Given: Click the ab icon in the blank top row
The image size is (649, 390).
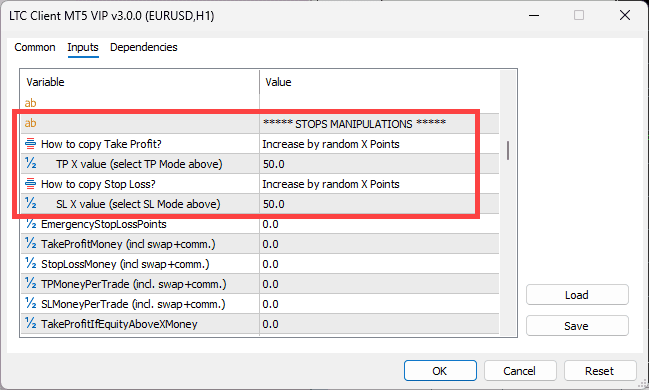Looking at the screenshot, I should click(31, 103).
